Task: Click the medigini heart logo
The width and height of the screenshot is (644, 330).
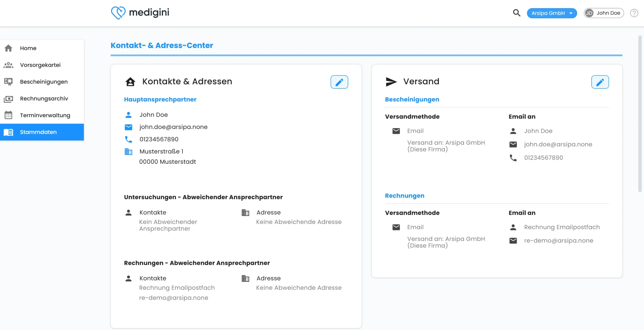Action: [118, 13]
